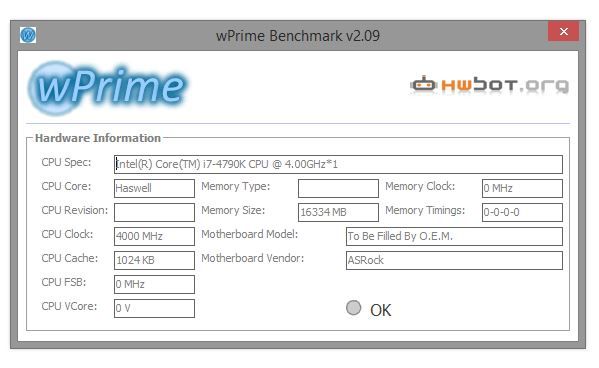Image resolution: width=599 pixels, height=368 pixels.
Task: Click the 'Memory Type:' label
Action: click(236, 186)
